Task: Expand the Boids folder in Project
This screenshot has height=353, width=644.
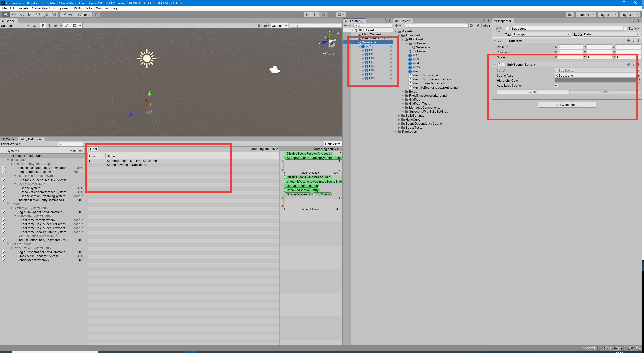Action: [x=403, y=92]
